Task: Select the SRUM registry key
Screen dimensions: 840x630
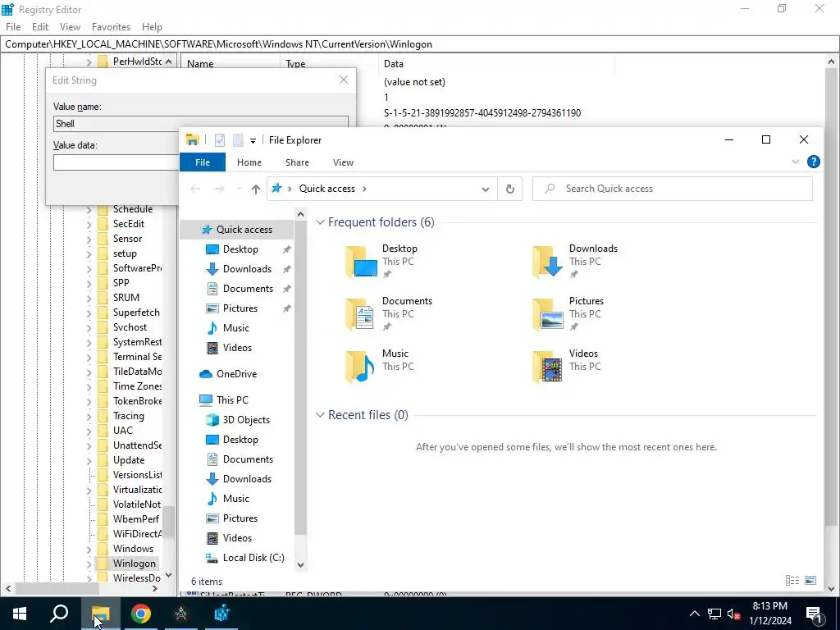Action: (126, 297)
